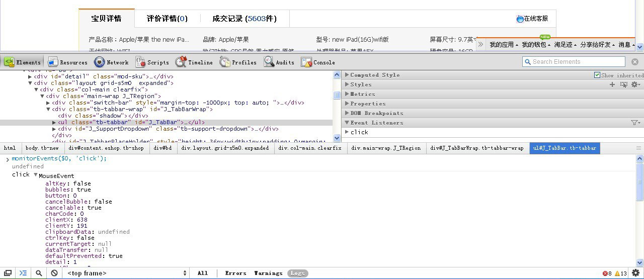Viewport: 644px width, 279px height.
Task: Click the magnifier inspect element icon
Action: coord(39,273)
